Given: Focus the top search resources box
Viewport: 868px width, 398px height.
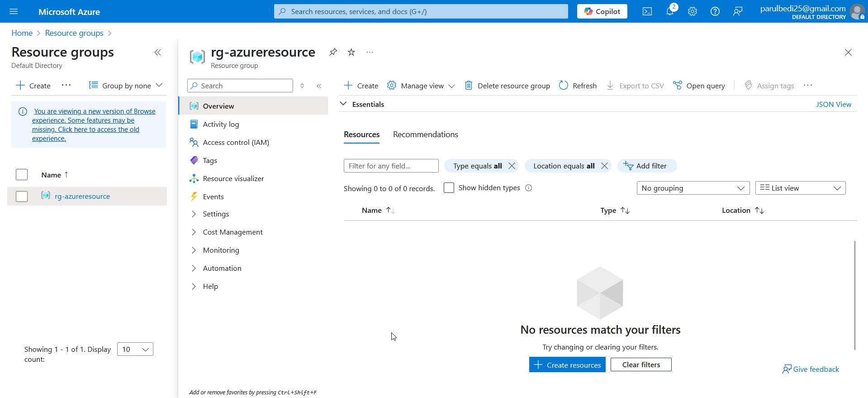Looking at the screenshot, I should pyautogui.click(x=421, y=11).
